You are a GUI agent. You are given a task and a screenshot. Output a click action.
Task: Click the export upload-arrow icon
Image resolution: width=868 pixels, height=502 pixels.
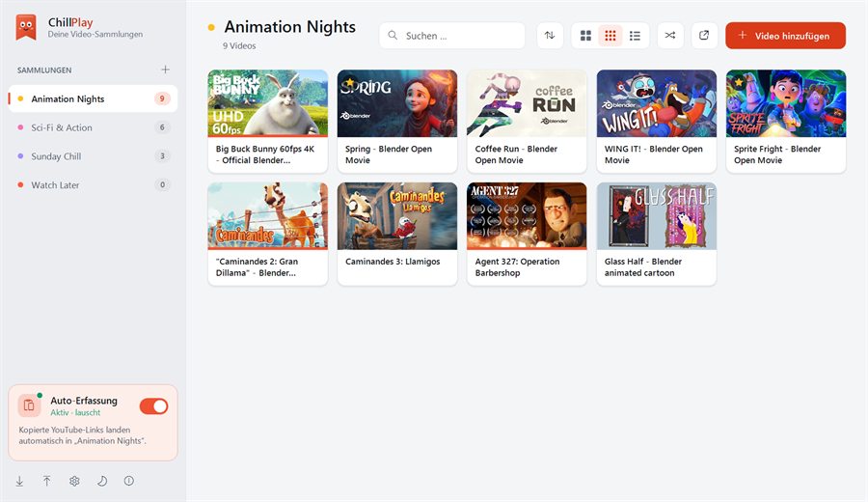(x=46, y=481)
